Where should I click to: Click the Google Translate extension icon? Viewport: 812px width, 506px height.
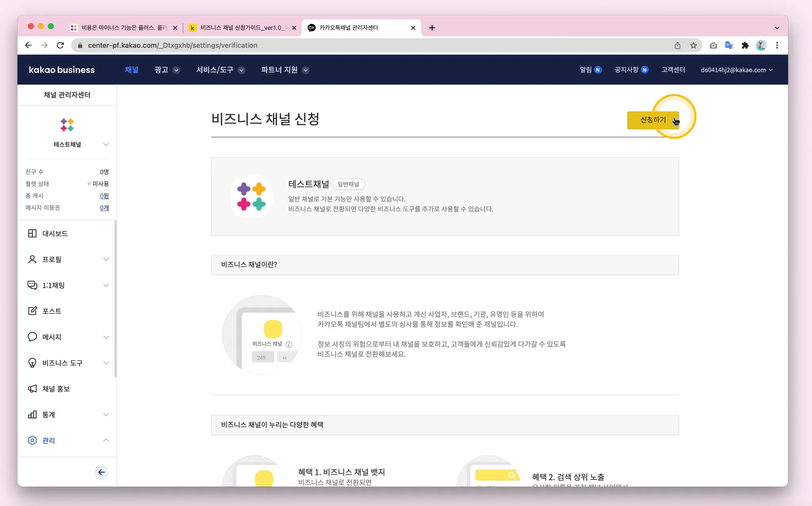tap(729, 46)
